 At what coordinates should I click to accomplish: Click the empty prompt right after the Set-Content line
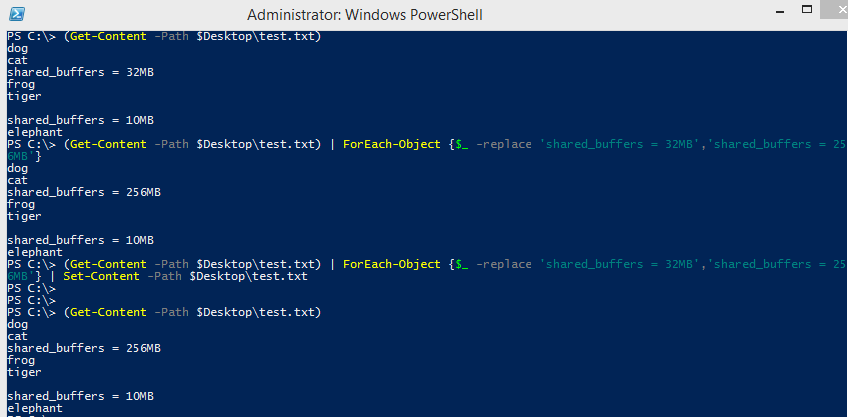click(31, 288)
